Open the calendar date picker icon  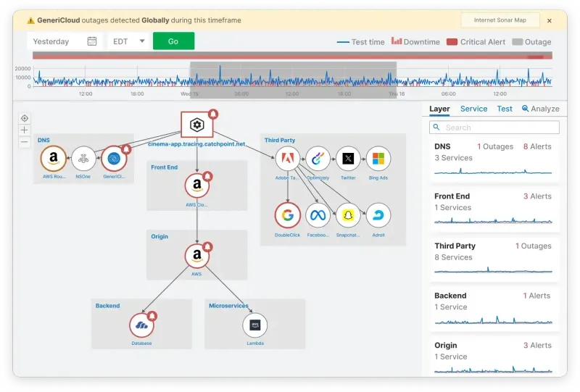pyautogui.click(x=92, y=41)
